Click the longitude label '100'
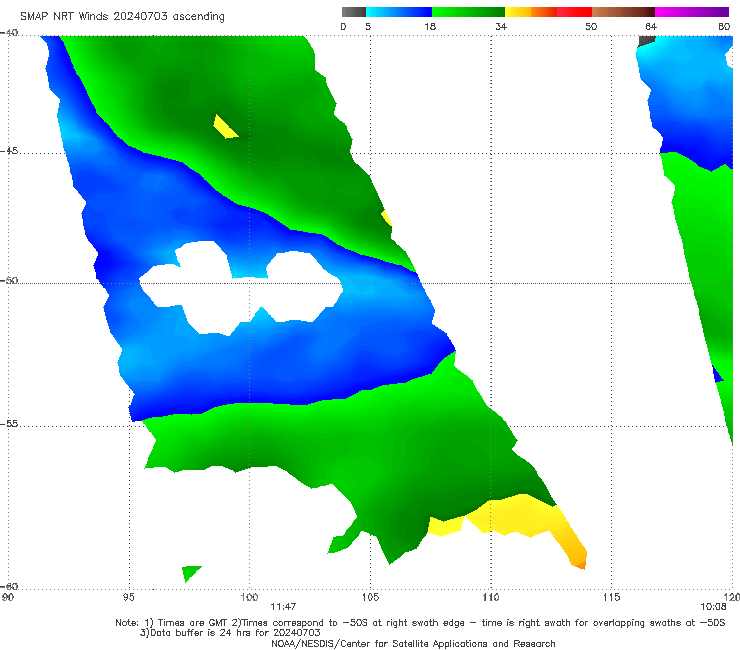 click(x=249, y=597)
